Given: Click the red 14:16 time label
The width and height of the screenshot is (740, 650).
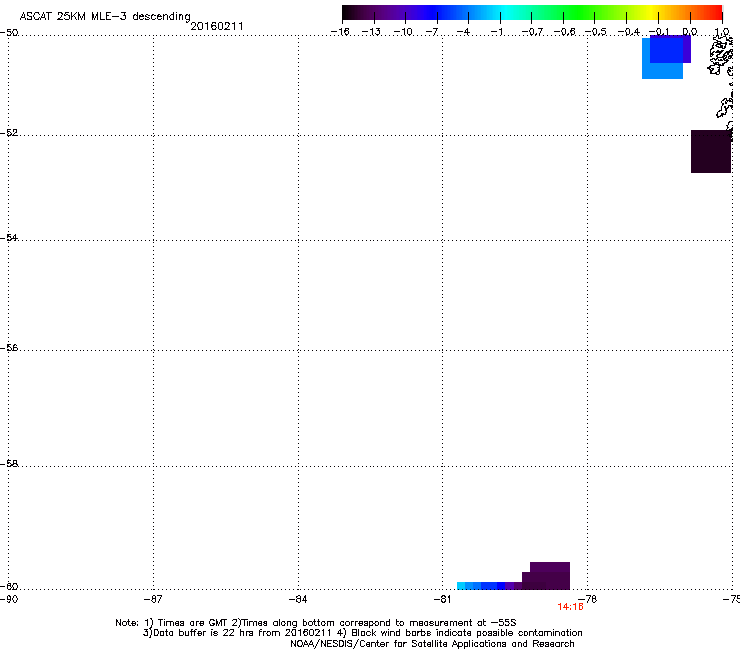Looking at the screenshot, I should click(x=570, y=607).
